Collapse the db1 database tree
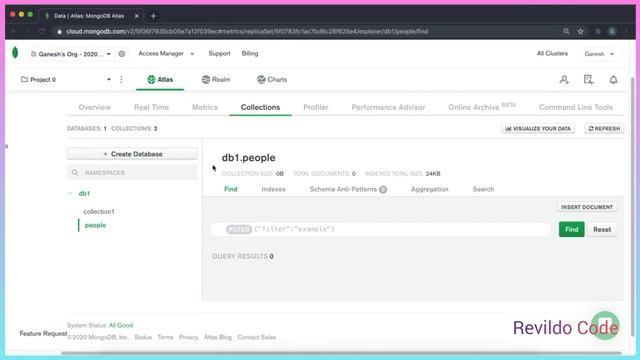The width and height of the screenshot is (640, 360). (x=70, y=193)
